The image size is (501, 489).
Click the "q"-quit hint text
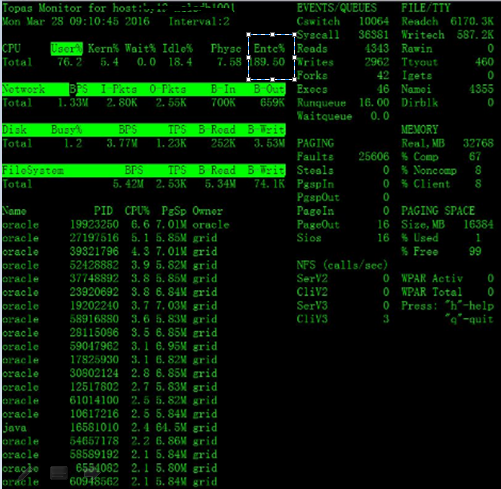coord(469,319)
